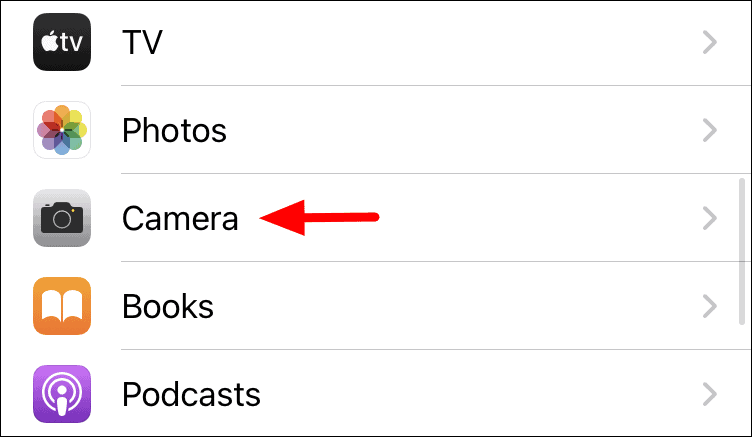Click the chevron beside Books
The height and width of the screenshot is (437, 752).
[710, 306]
